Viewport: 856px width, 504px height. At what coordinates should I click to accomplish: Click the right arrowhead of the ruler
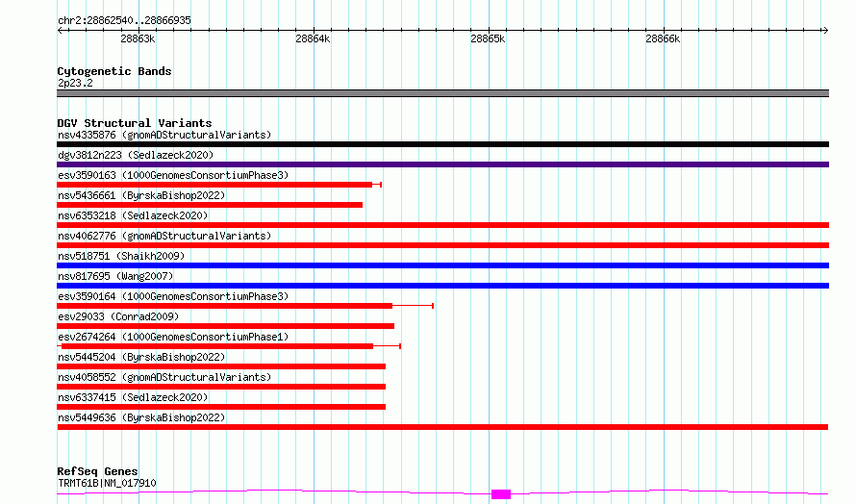[825, 30]
